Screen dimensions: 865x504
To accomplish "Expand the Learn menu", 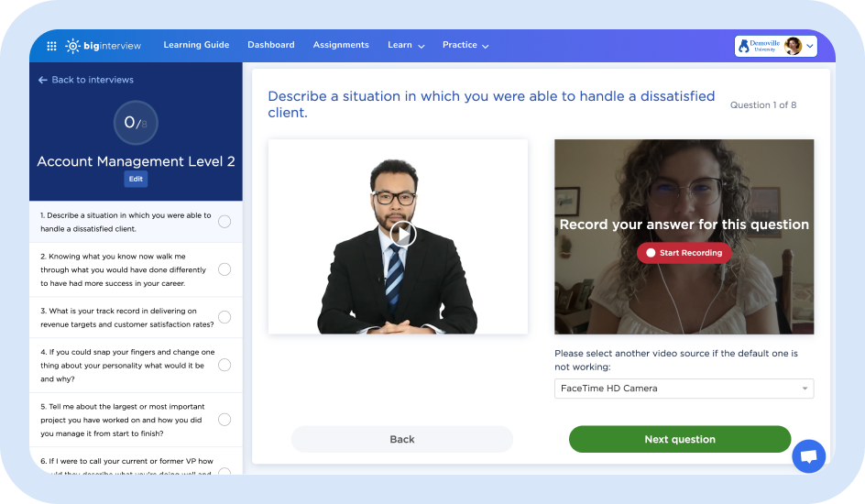I will click(406, 45).
